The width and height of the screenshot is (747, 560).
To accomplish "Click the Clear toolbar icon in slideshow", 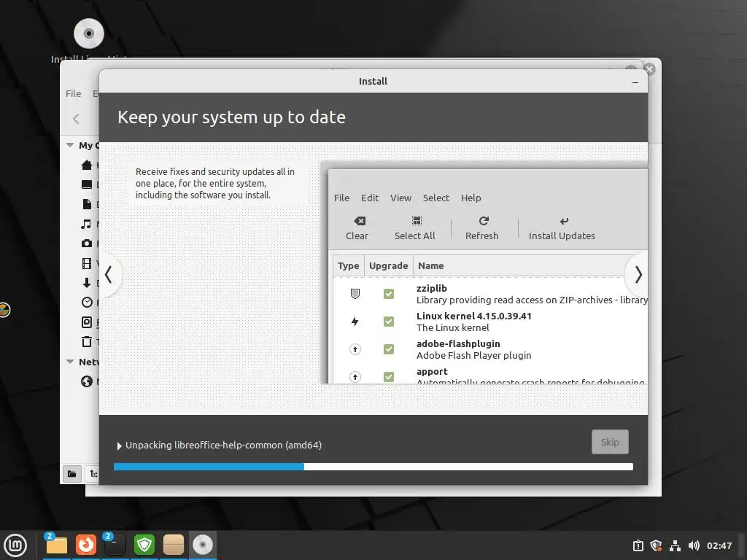I will point(360,221).
